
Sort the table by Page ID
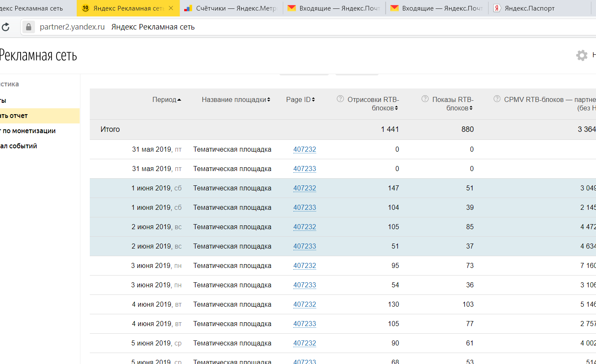click(301, 100)
